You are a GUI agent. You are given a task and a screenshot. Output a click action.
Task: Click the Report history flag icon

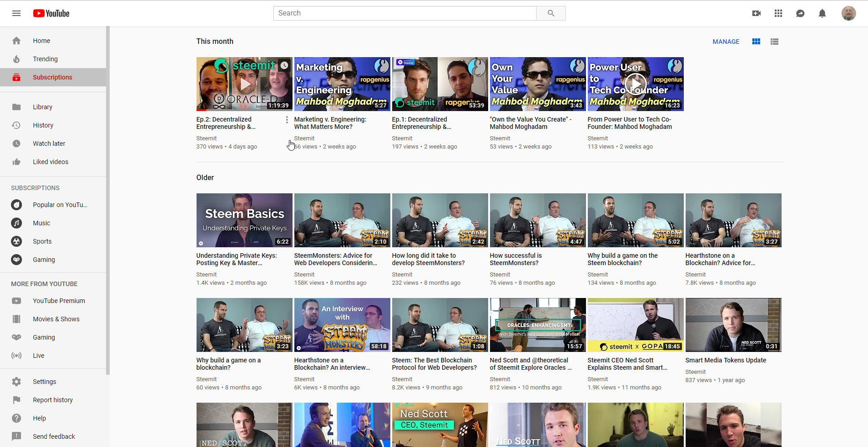coord(16,400)
